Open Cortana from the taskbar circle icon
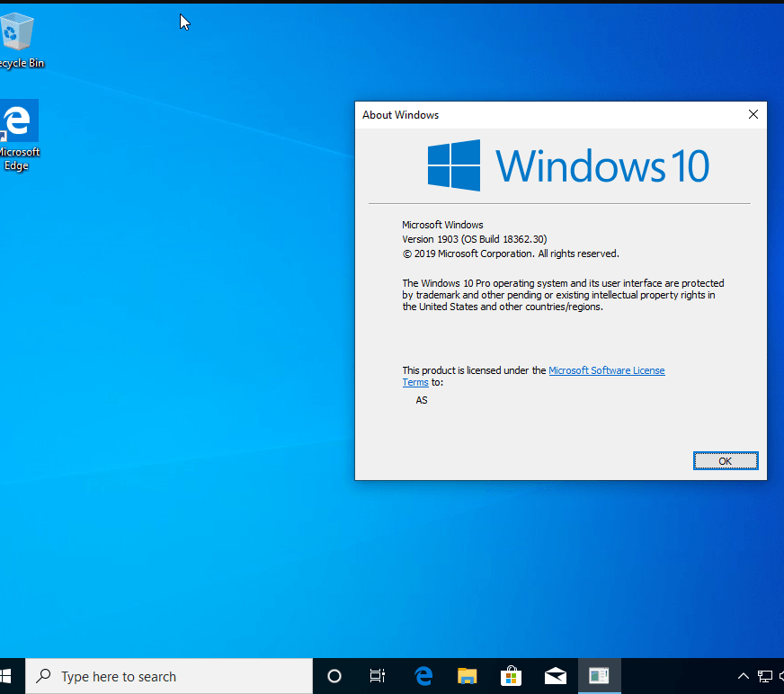This screenshot has height=694, width=784. (x=334, y=676)
